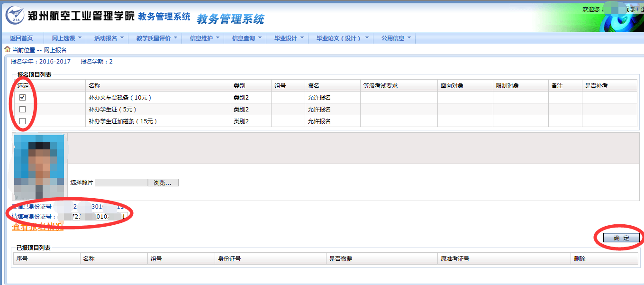Expand the 活动报名 dropdown menu

109,38
